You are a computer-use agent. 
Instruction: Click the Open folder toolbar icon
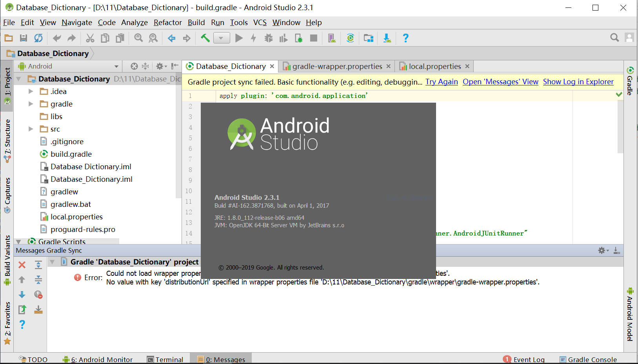tap(9, 38)
